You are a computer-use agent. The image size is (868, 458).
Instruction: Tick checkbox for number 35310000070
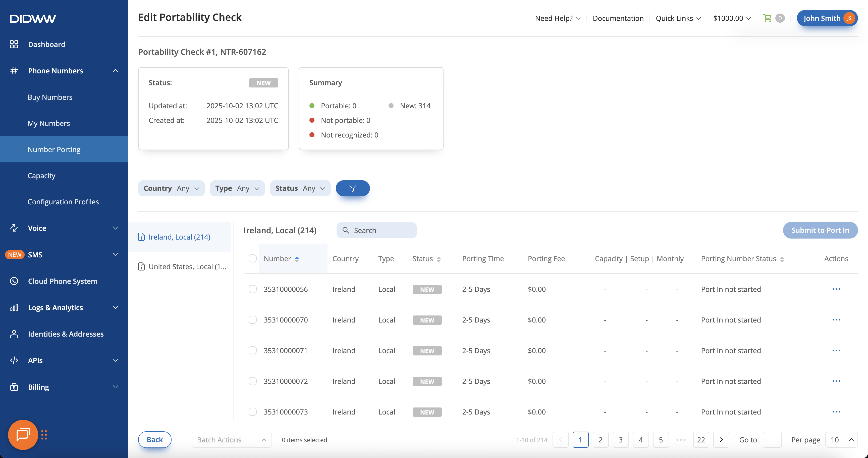point(252,320)
